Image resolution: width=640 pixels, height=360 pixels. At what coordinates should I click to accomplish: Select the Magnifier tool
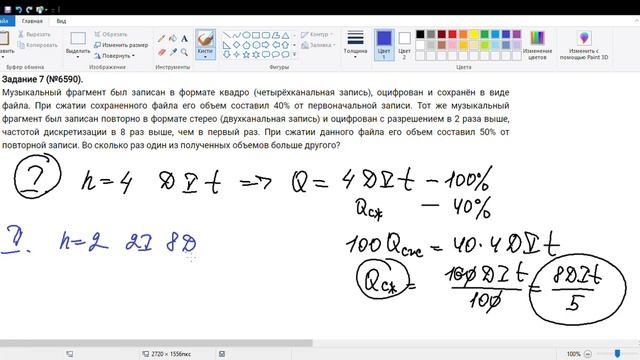coord(184,52)
